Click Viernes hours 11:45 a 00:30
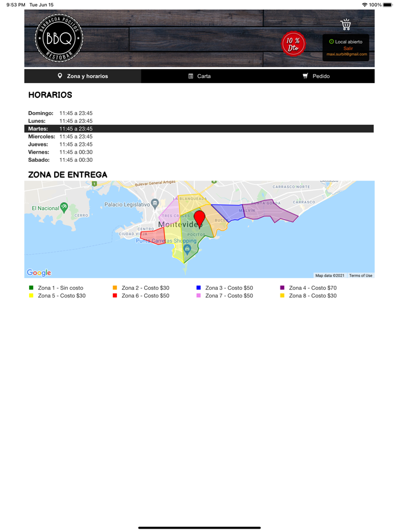Viewport: 399px width, 532px height. 76,152
